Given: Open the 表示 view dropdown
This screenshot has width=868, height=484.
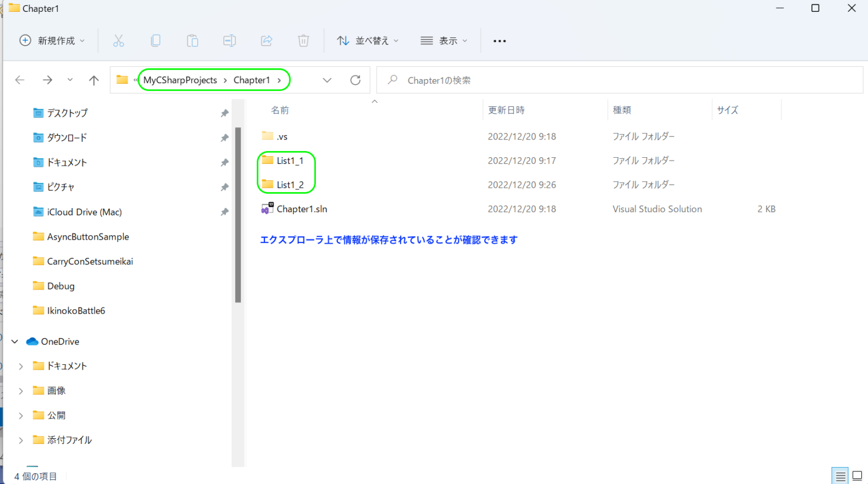Looking at the screenshot, I should pos(444,41).
